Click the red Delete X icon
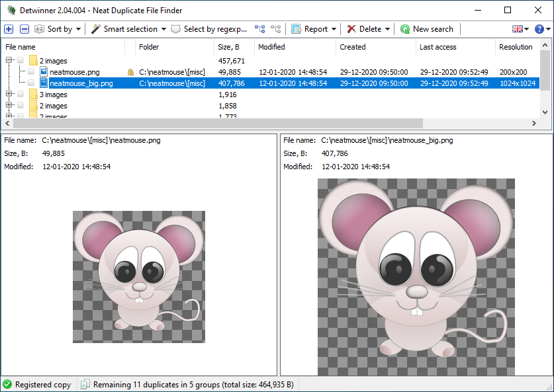The image size is (554, 392). [x=351, y=29]
